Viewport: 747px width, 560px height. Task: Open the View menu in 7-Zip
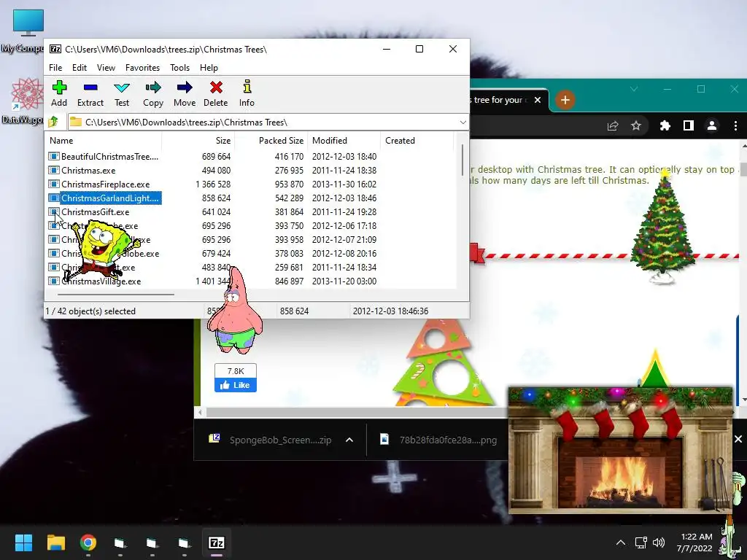tap(106, 68)
